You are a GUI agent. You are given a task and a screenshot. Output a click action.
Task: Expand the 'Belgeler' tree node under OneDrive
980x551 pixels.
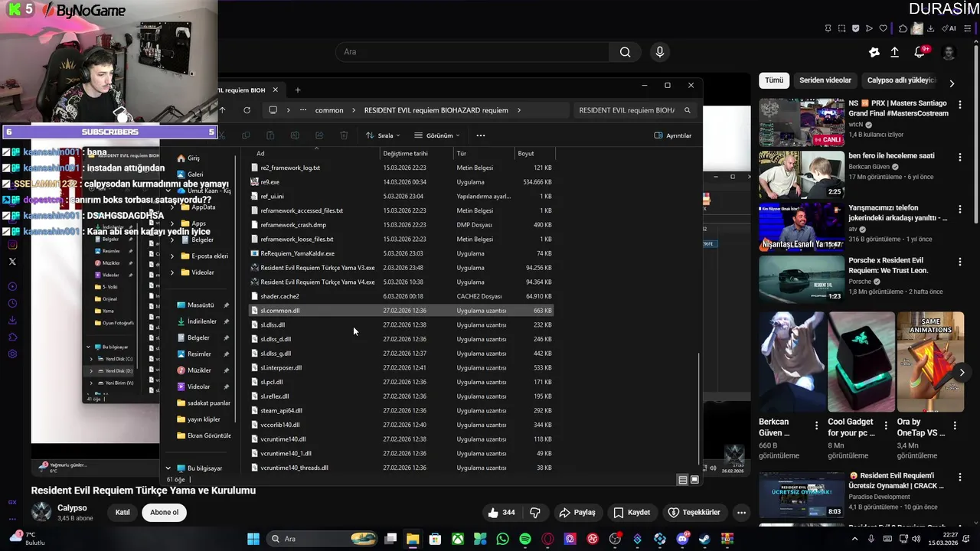pyautogui.click(x=171, y=240)
